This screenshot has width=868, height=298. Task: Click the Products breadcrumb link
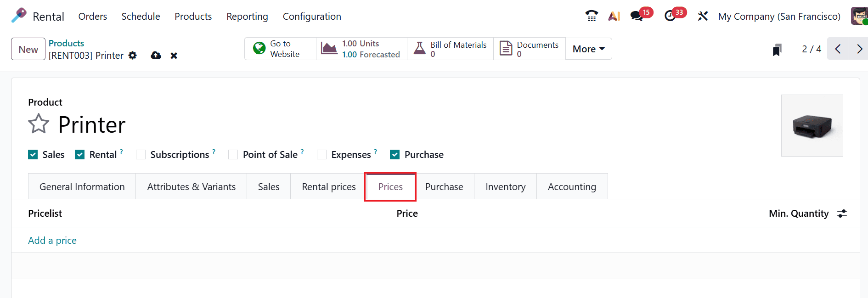[x=67, y=43]
